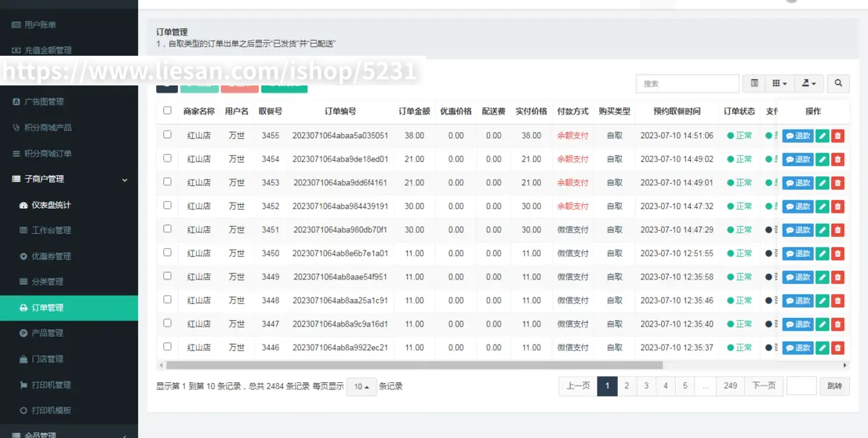Open 打印机模板 in the sidebar
The height and width of the screenshot is (438, 868).
(69, 410)
